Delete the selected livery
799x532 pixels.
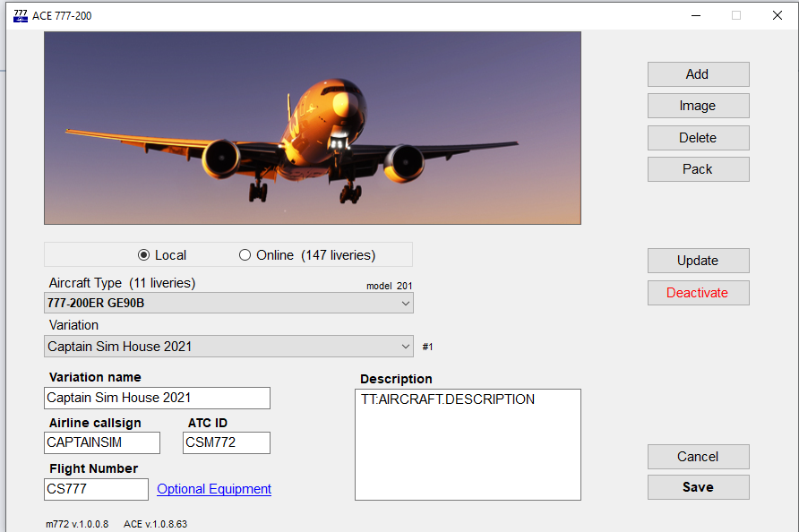698,138
